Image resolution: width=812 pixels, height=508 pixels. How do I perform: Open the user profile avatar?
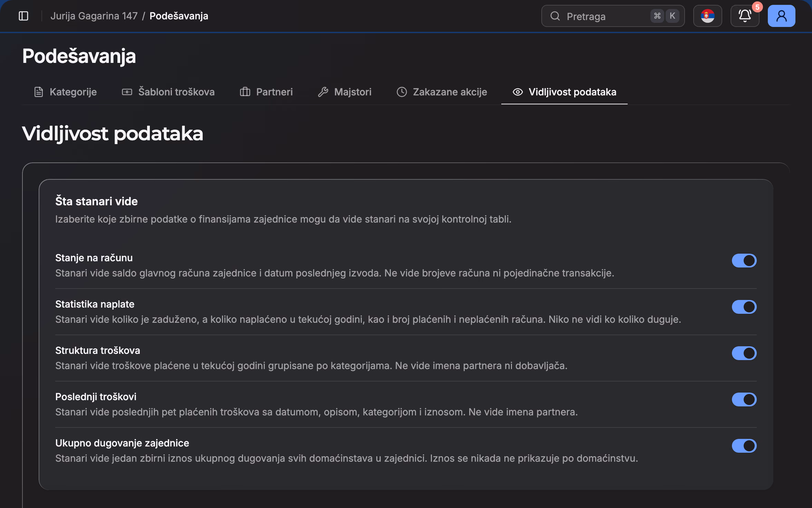(781, 16)
